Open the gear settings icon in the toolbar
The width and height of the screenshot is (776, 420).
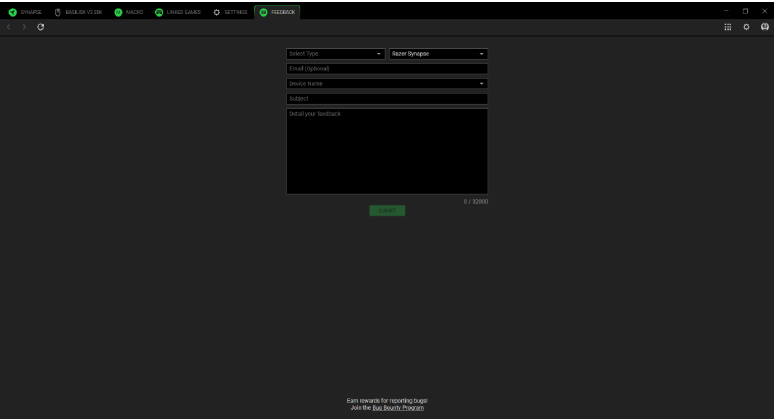pos(746,27)
